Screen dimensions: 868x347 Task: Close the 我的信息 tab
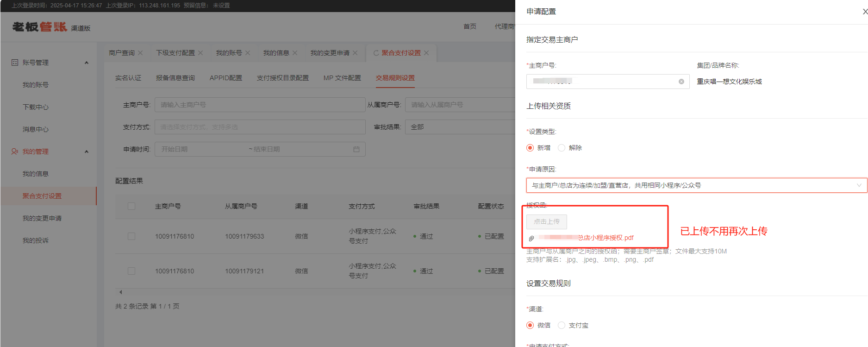pyautogui.click(x=295, y=53)
